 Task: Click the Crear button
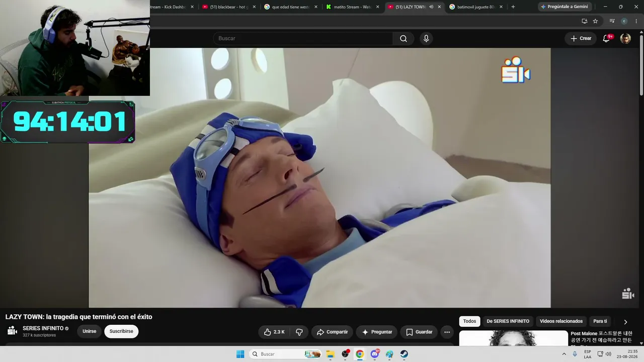tap(581, 38)
